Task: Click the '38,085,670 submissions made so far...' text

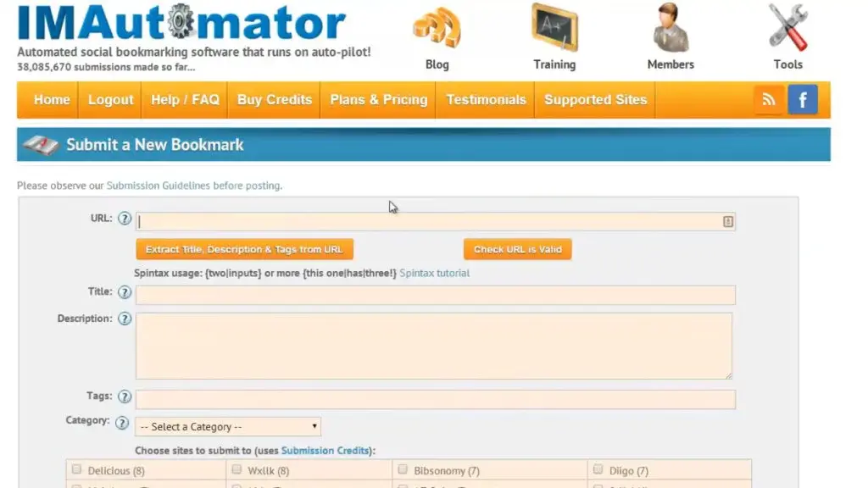Action: [106, 67]
